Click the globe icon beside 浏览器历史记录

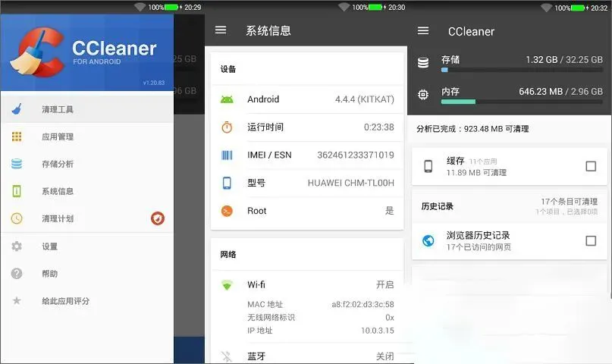point(428,240)
